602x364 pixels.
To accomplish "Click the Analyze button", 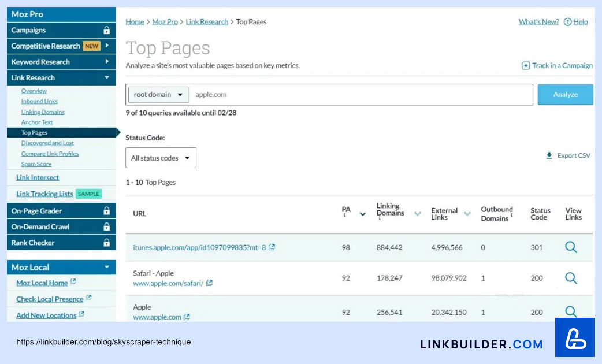I will (x=565, y=94).
